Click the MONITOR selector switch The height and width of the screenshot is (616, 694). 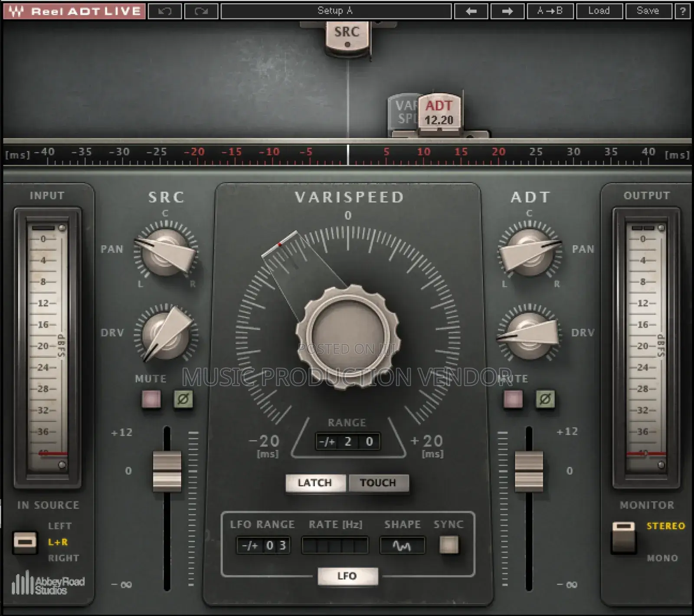(623, 538)
